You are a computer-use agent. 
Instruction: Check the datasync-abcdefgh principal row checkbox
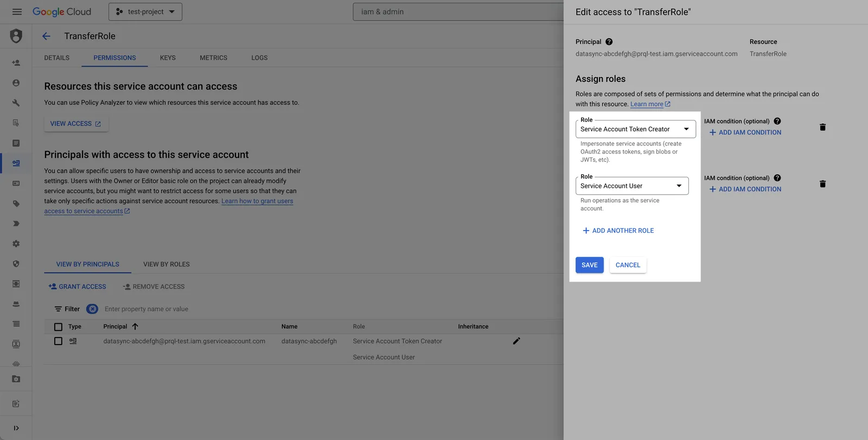pyautogui.click(x=58, y=341)
